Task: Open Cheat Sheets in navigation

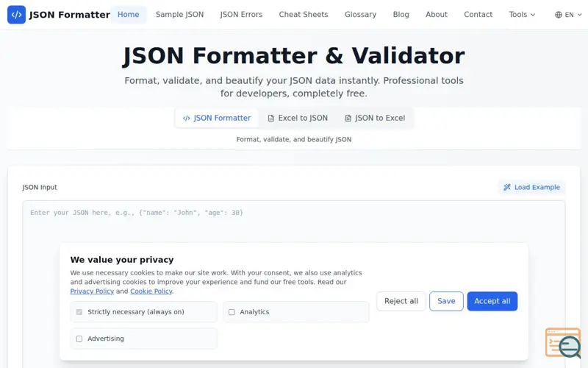Action: pyautogui.click(x=304, y=15)
